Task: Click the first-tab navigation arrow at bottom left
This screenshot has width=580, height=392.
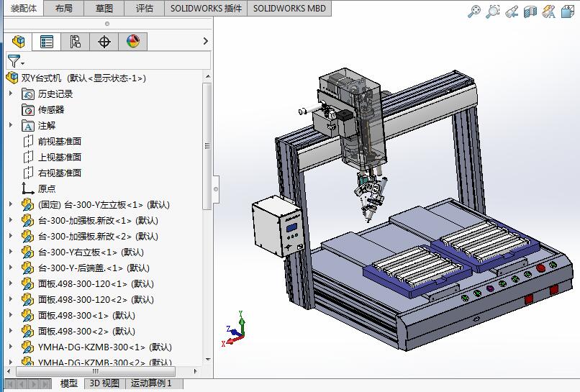Action: tap(11, 384)
